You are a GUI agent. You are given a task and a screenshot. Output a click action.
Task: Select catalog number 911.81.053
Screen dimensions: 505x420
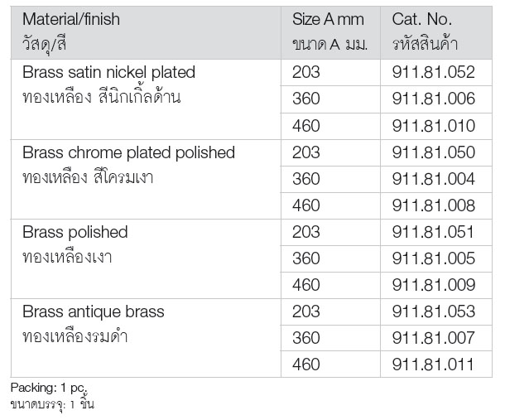[433, 311]
